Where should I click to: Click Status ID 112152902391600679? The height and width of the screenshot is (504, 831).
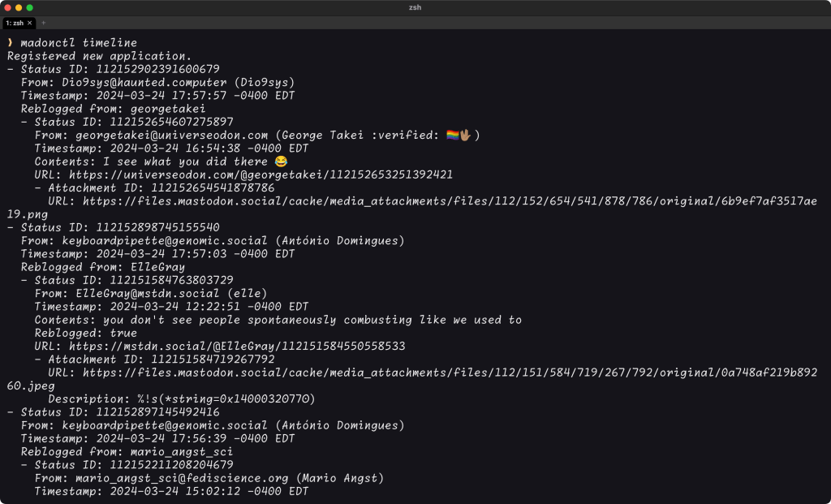(157, 69)
